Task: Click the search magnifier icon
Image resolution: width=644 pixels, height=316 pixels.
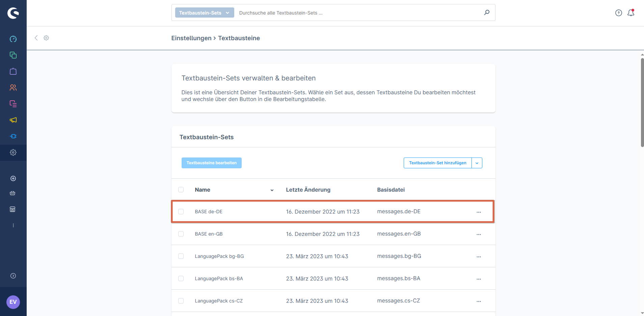Action: [x=487, y=13]
